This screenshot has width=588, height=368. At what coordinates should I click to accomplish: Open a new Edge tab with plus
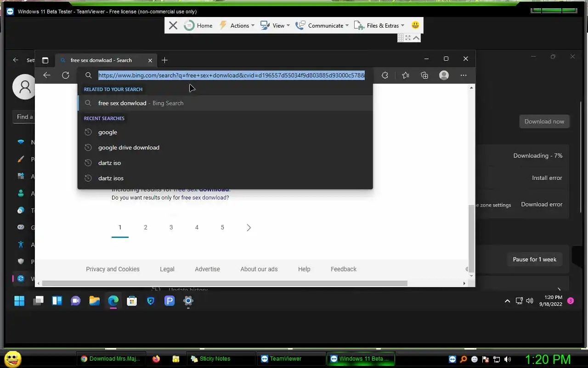point(165,60)
